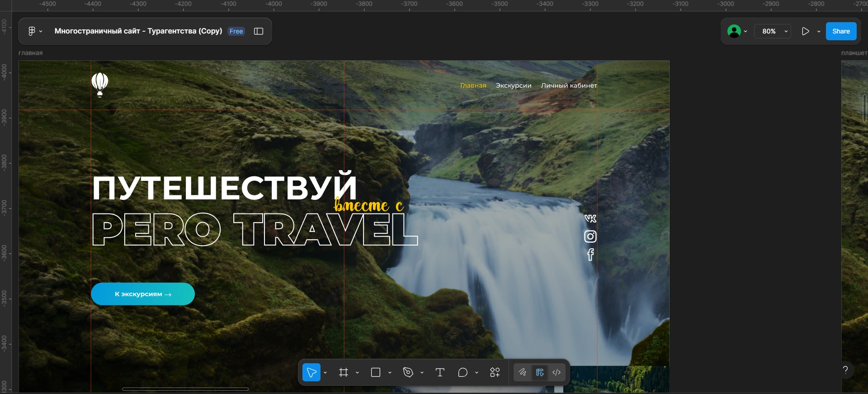Click the Share button
This screenshot has height=394, width=868.
pyautogui.click(x=841, y=31)
